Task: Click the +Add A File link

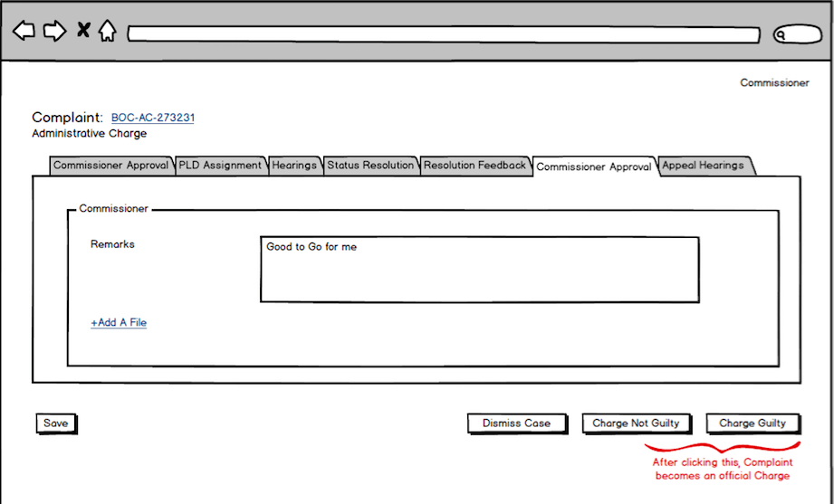Action: coord(119,323)
